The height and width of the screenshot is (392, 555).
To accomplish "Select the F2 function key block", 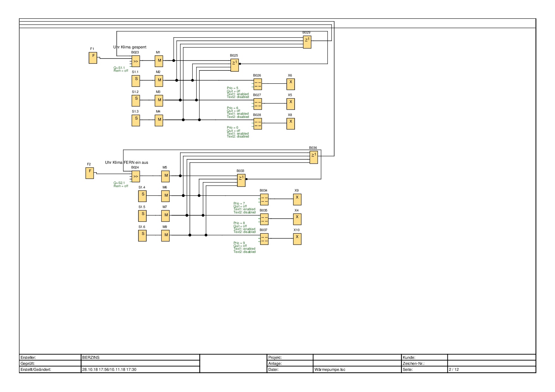I will pyautogui.click(x=90, y=173).
